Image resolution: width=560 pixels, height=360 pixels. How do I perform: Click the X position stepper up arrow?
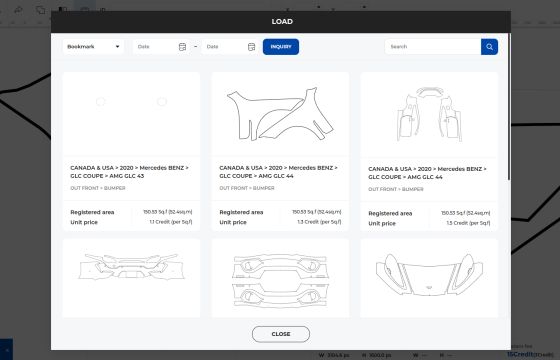click(x=319, y=7)
